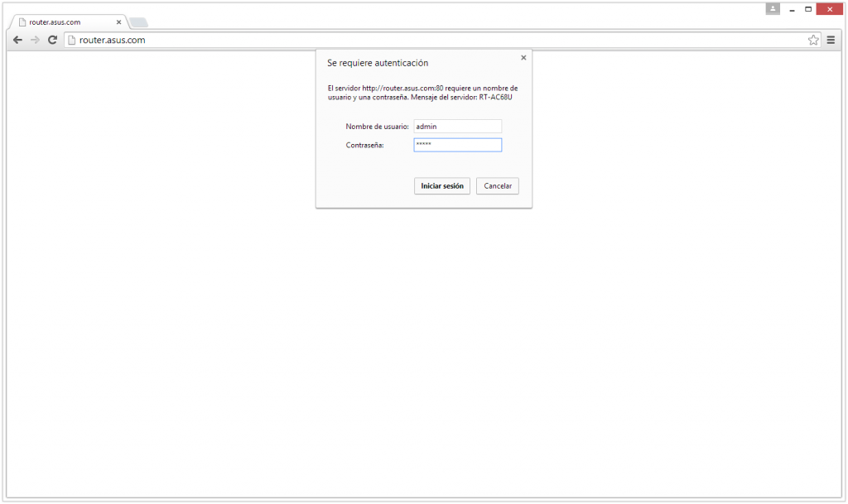Click the server message mentioning RT-AC68U
This screenshot has width=848, height=504.
[x=422, y=93]
